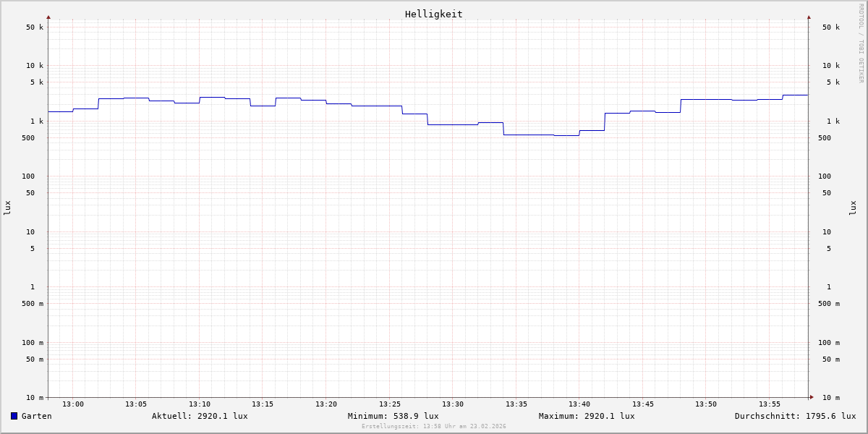The height and width of the screenshot is (434, 868).
Task: Click the 13:30 time axis label
Action: (453, 404)
